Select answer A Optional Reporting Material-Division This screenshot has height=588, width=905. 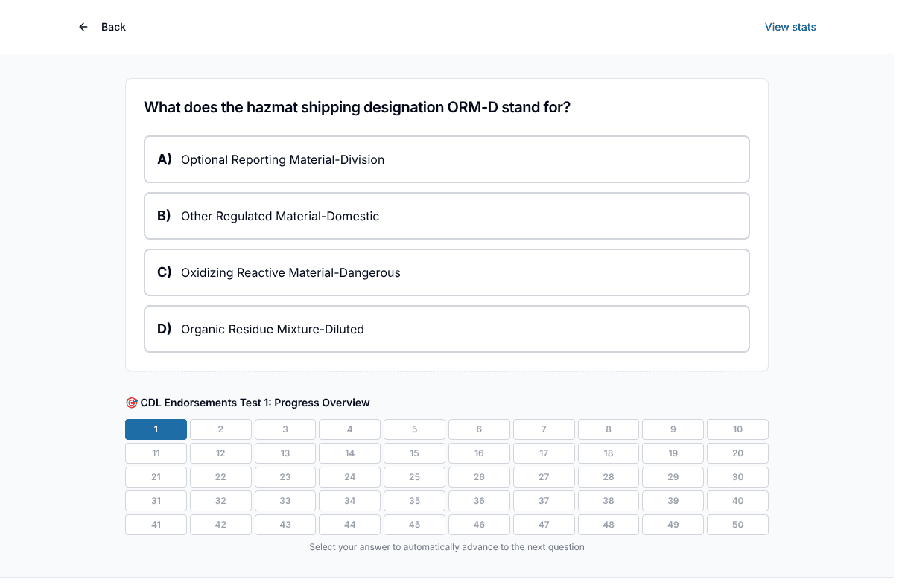tap(447, 159)
